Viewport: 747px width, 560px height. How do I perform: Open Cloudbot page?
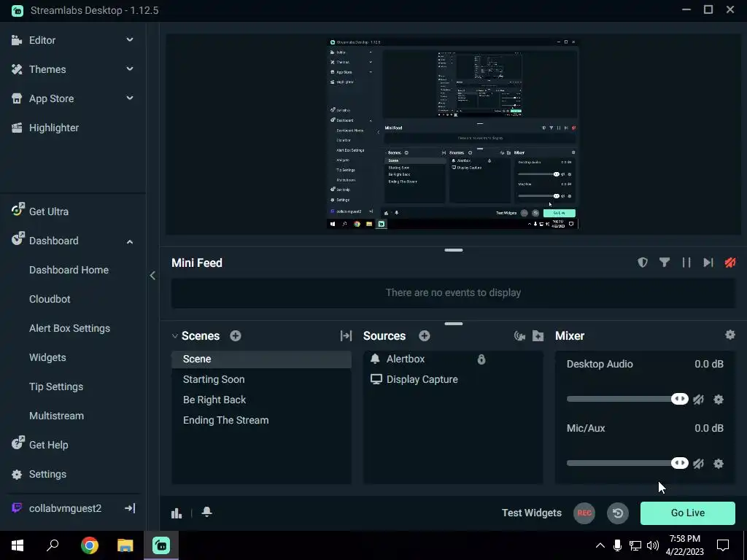click(x=50, y=299)
